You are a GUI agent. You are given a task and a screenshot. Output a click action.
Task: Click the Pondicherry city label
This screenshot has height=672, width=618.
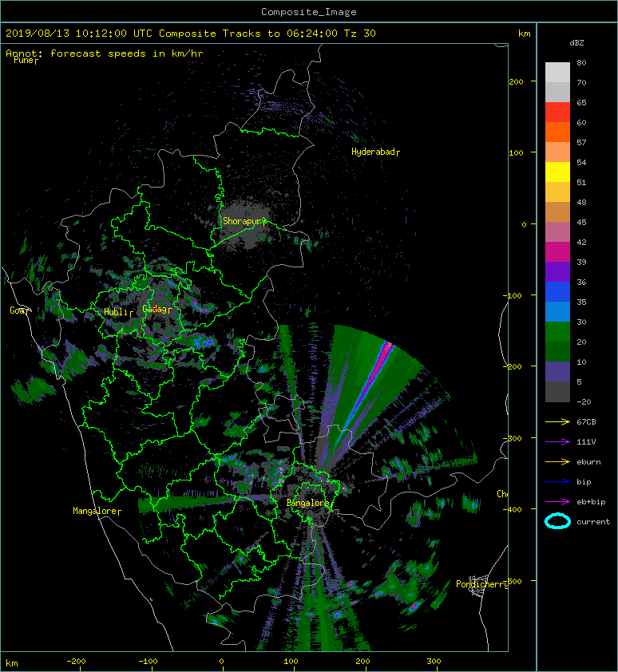point(481,584)
